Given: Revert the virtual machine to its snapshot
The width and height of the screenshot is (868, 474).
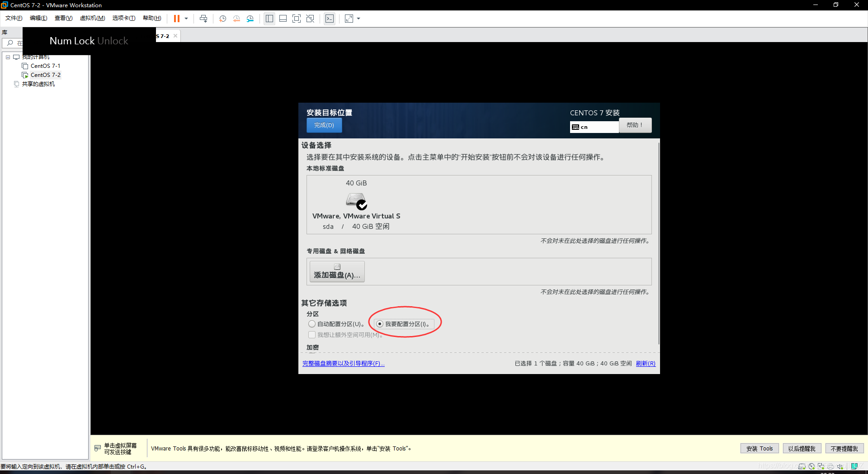Looking at the screenshot, I should [x=236, y=19].
